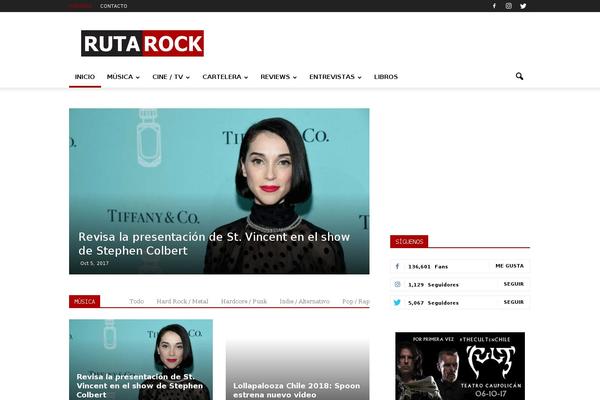The width and height of the screenshot is (600, 400).
Task: Expand the Cartelera dropdown menu
Action: click(x=225, y=77)
